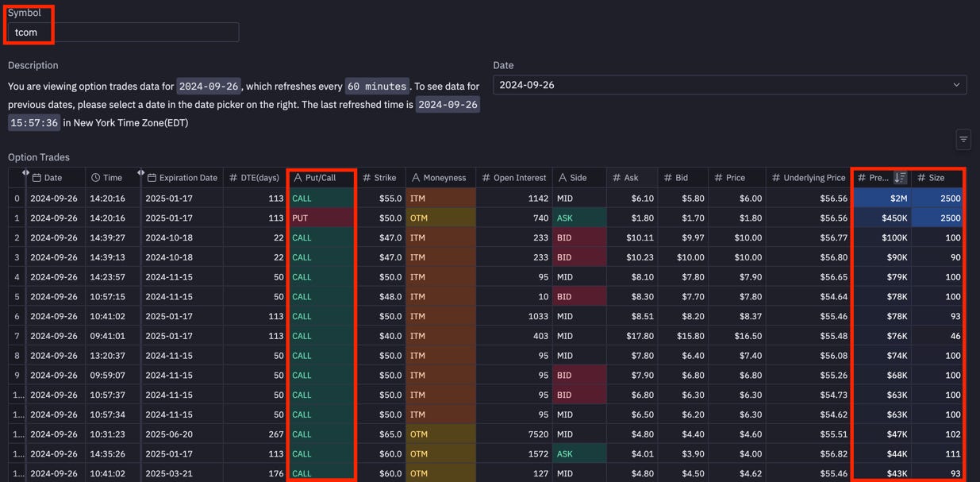The width and height of the screenshot is (980, 482).
Task: Click the Open Interest column header
Action: pos(514,178)
